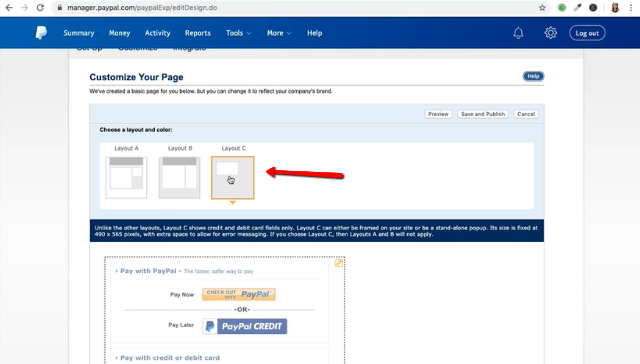This screenshot has width=640, height=364.
Task: Click the 'Customize Your Page' heading
Action: pos(136,77)
